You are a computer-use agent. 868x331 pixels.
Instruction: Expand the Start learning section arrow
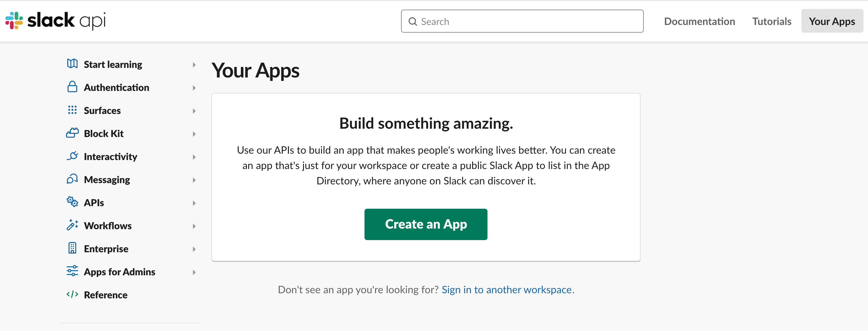pyautogui.click(x=194, y=65)
